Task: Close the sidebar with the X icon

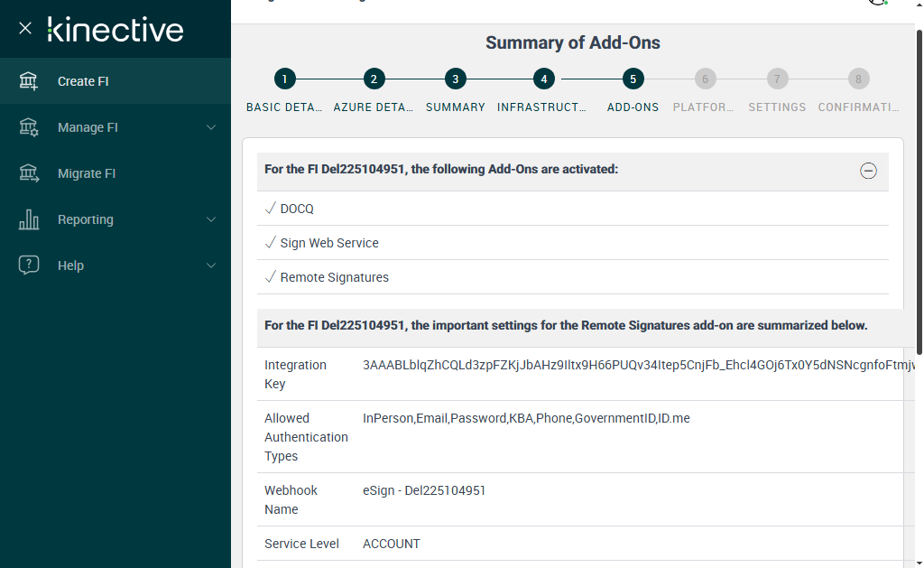Action: click(x=25, y=28)
